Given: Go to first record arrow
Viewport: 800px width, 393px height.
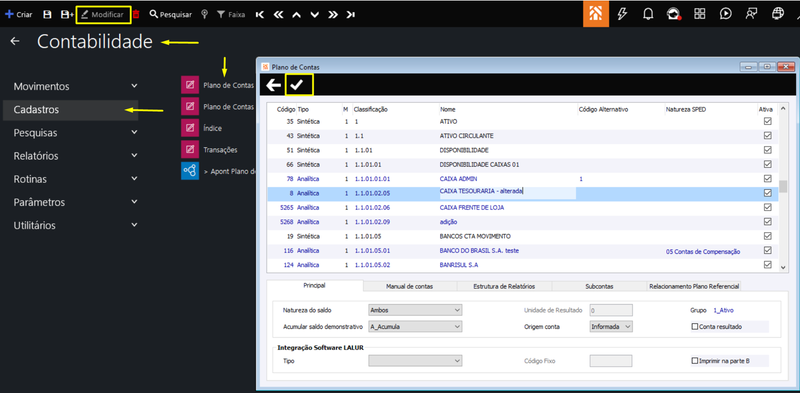Looking at the screenshot, I should pyautogui.click(x=260, y=15).
